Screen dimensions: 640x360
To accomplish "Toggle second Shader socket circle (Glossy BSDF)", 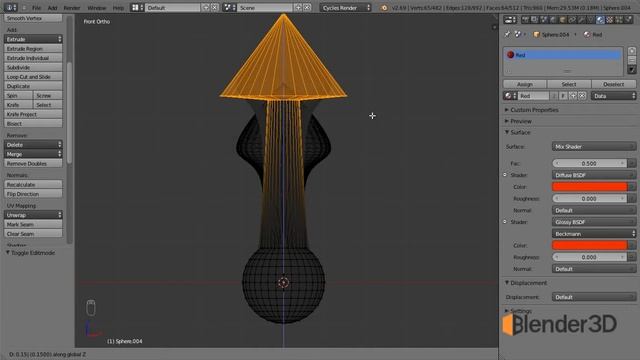I will (505, 222).
